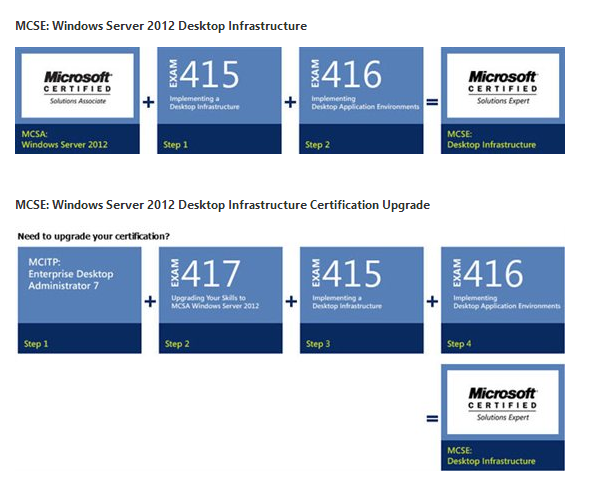Viewport: 594px width, 489px height.
Task: Select the MCITP Enterprise Desktop Administrator 7 card
Action: 80,300
